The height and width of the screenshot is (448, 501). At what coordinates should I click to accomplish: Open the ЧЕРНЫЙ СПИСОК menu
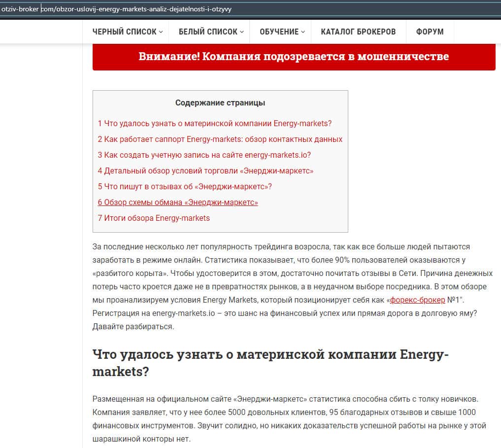[x=128, y=32]
